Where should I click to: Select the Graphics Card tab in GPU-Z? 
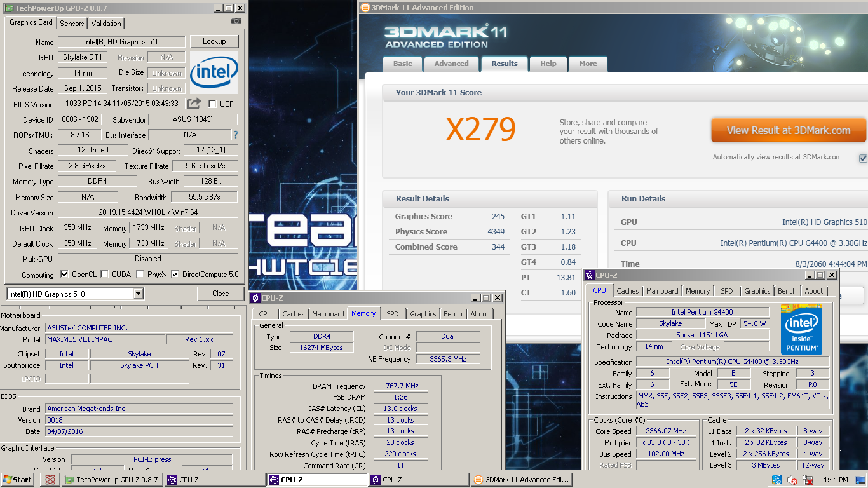[x=31, y=22]
